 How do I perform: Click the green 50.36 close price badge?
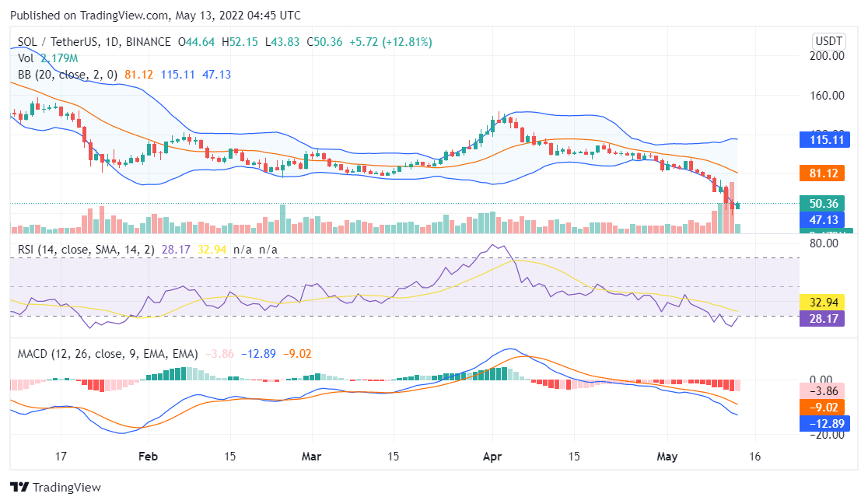pyautogui.click(x=824, y=203)
